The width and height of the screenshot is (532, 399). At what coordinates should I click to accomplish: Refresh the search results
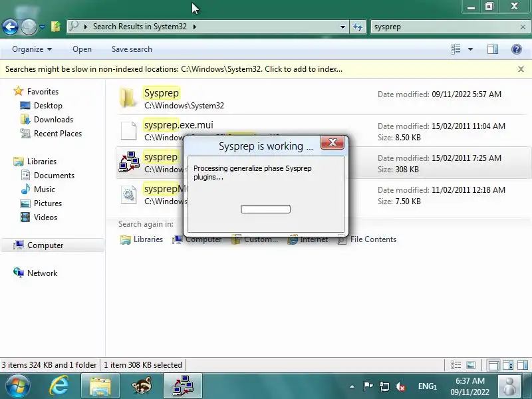click(358, 27)
